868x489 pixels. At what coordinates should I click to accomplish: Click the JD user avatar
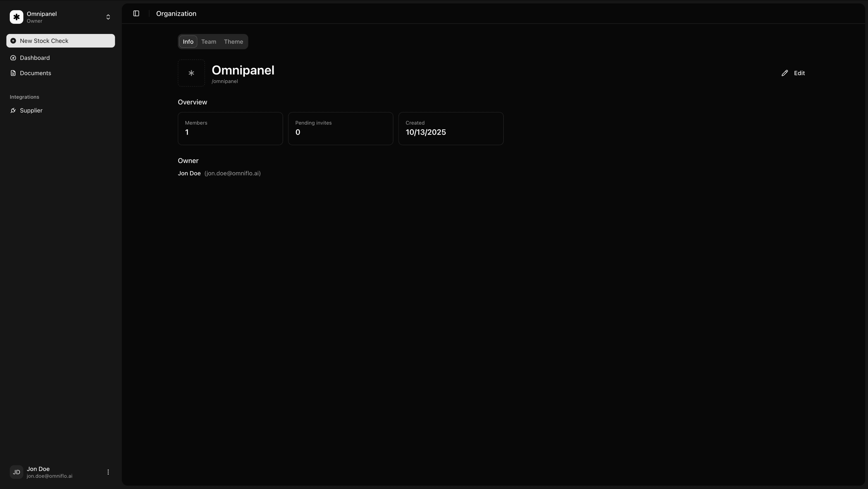[16, 472]
